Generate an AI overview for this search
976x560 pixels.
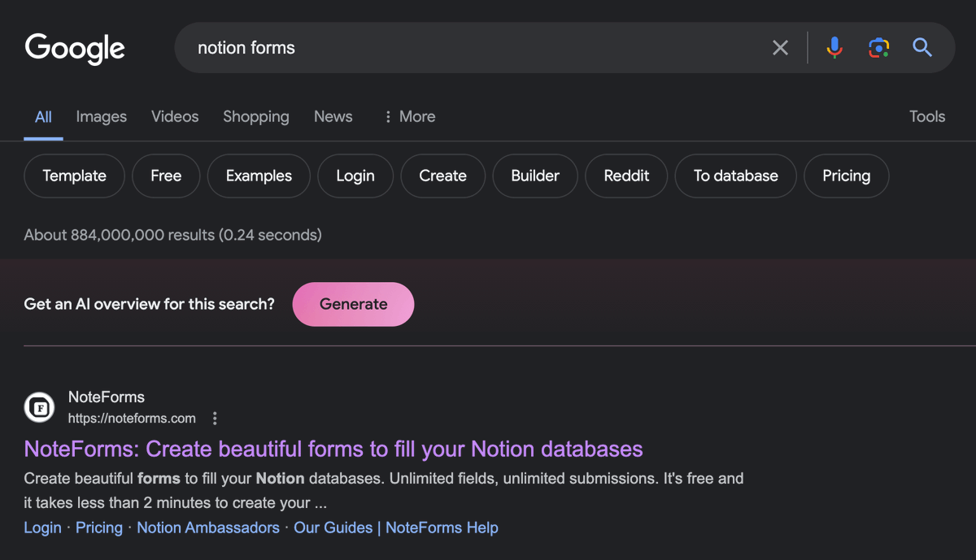[354, 304]
